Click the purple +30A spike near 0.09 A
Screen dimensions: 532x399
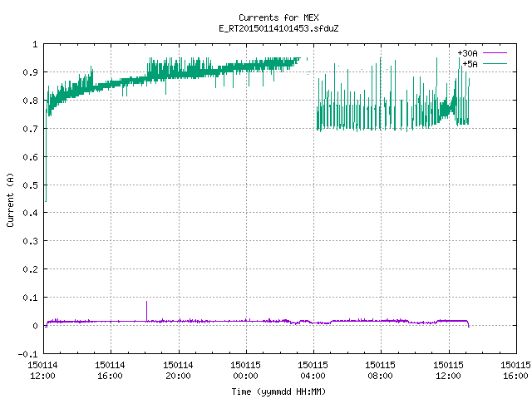(146, 310)
